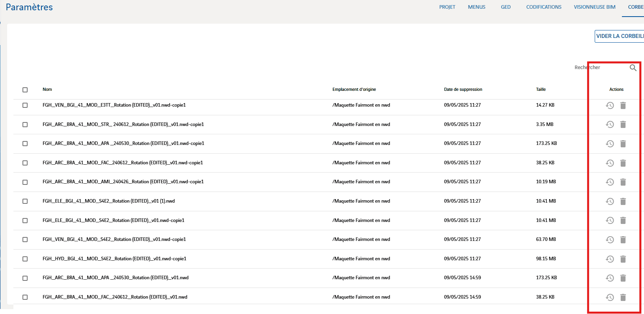
Task: Switch to the VISIONNEUSE BIM tab
Action: click(594, 7)
